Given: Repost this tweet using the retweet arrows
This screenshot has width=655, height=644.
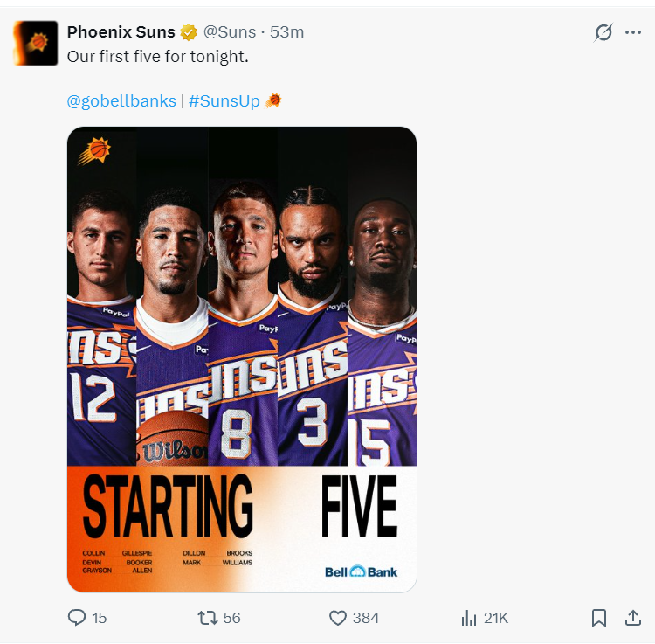Looking at the screenshot, I should (x=207, y=618).
